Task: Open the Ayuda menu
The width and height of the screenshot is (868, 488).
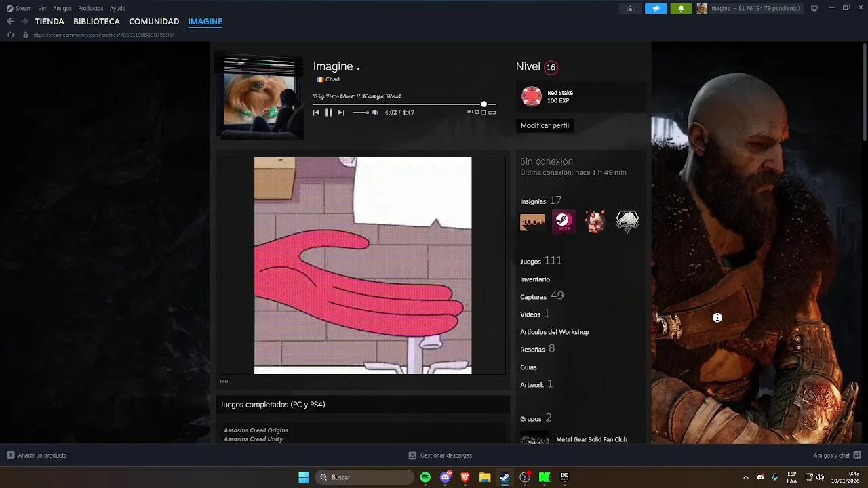Action: click(117, 8)
